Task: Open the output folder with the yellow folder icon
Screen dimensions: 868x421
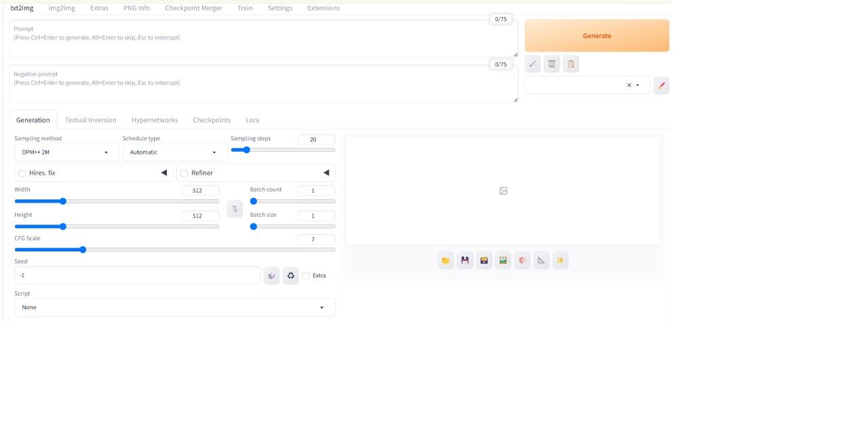Action: [446, 260]
